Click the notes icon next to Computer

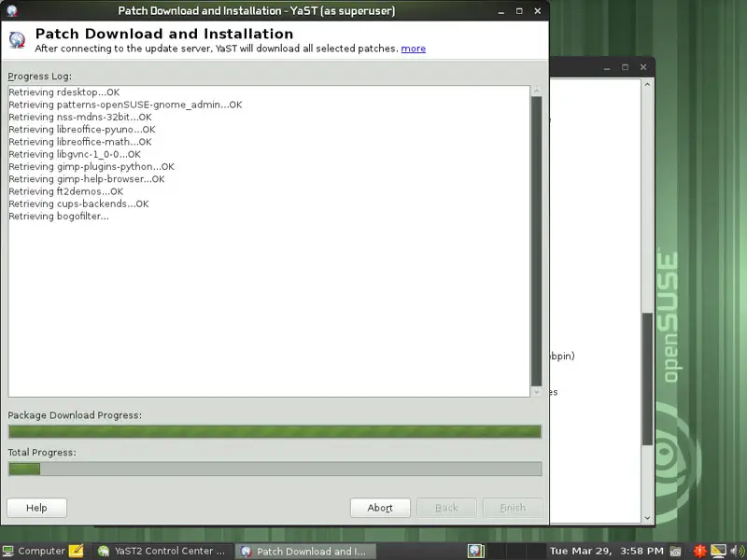pyautogui.click(x=76, y=551)
